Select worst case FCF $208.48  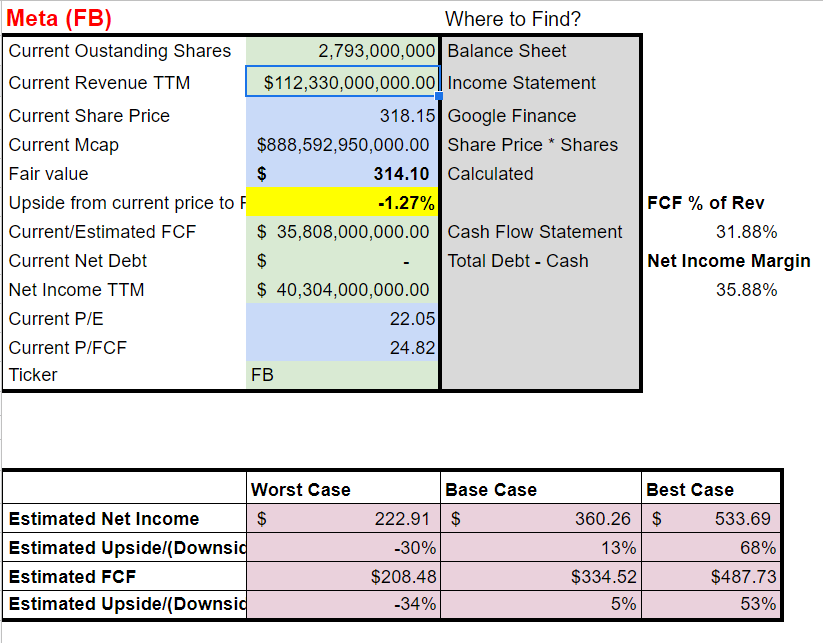(x=403, y=577)
